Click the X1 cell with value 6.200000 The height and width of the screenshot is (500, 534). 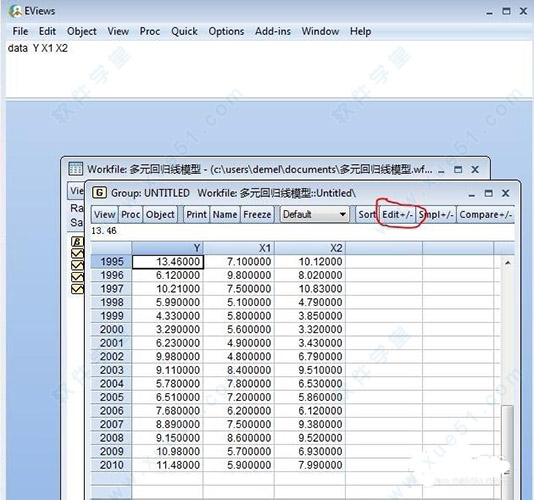pos(239,411)
